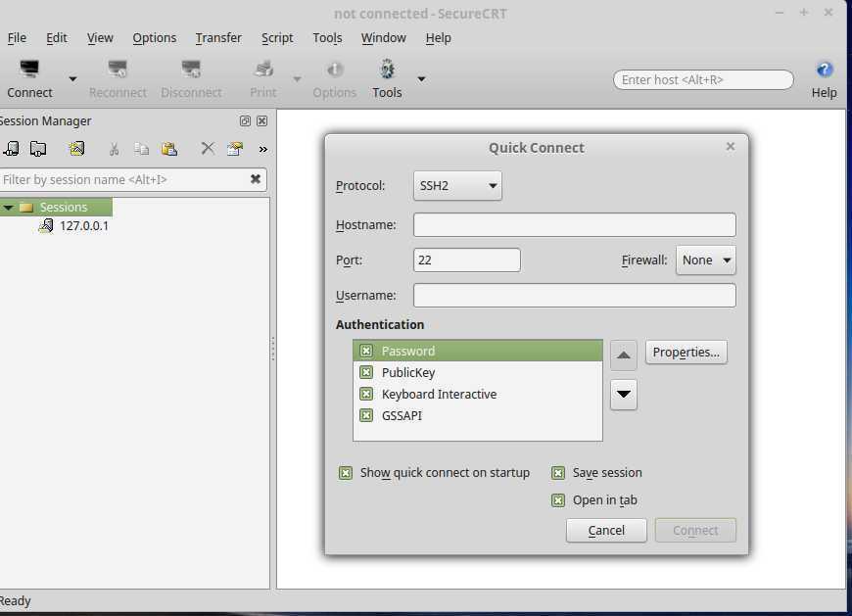Move authentication method up with arrow
The image size is (852, 616).
tap(623, 355)
